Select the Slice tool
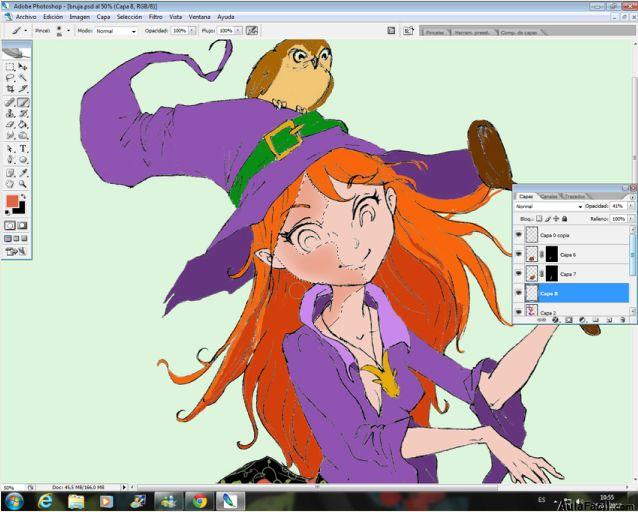 click(23, 88)
